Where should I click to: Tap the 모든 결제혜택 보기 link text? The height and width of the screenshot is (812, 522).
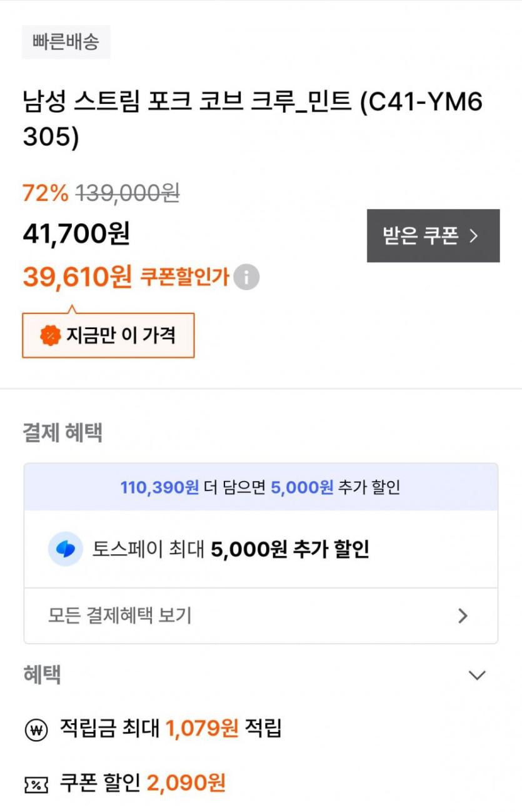click(120, 616)
